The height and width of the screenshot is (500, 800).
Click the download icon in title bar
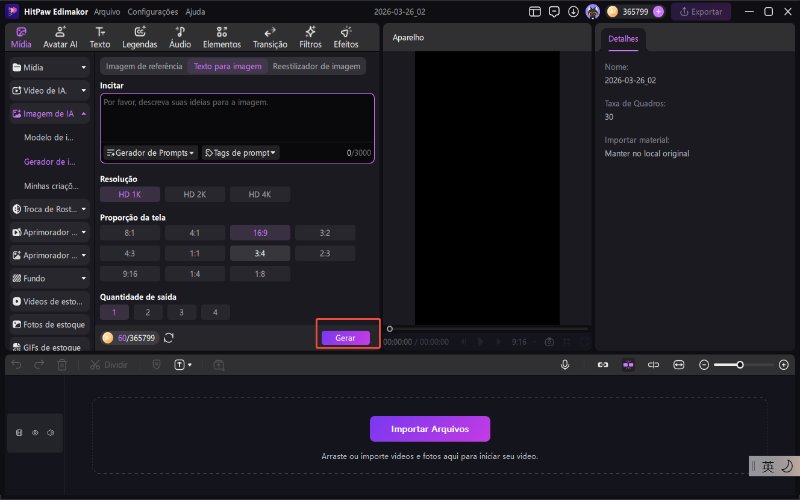click(x=572, y=12)
